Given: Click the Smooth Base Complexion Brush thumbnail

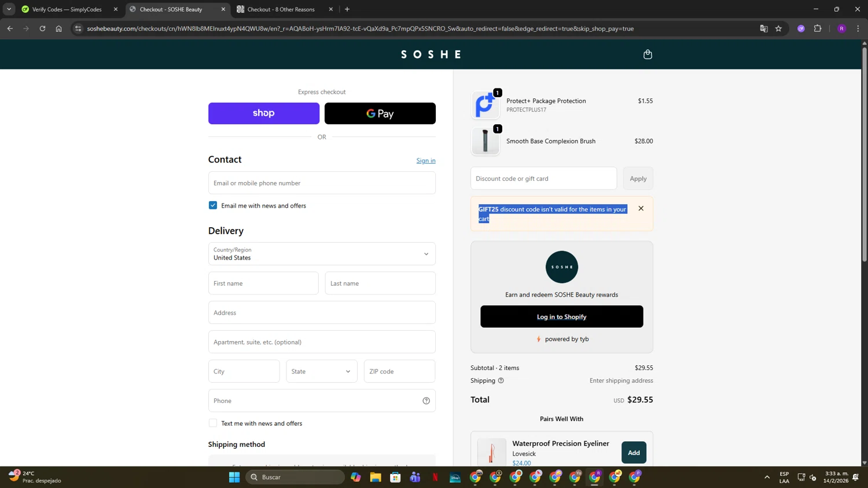Looking at the screenshot, I should pyautogui.click(x=486, y=141).
